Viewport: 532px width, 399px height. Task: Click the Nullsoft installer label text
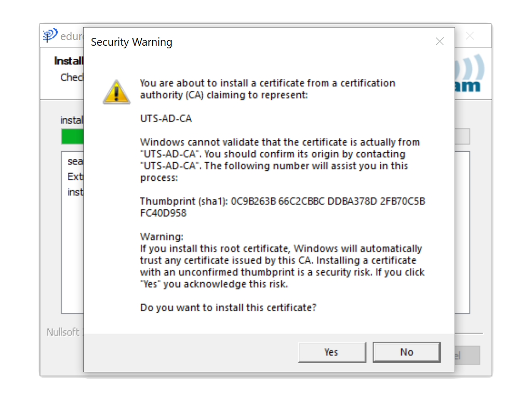64,332
